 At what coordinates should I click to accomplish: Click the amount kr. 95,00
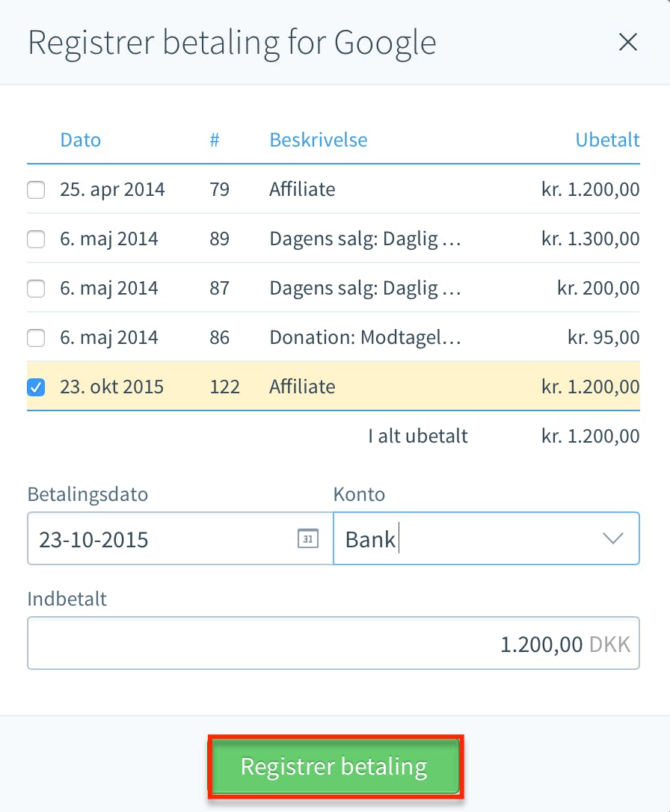[603, 337]
